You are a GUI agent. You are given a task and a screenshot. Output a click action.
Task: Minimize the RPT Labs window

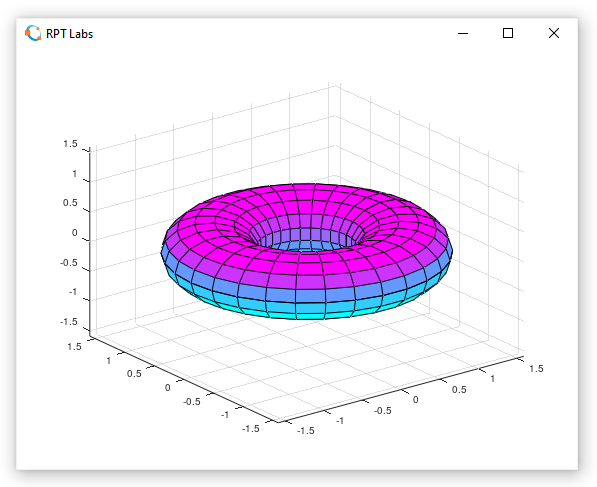click(x=463, y=34)
